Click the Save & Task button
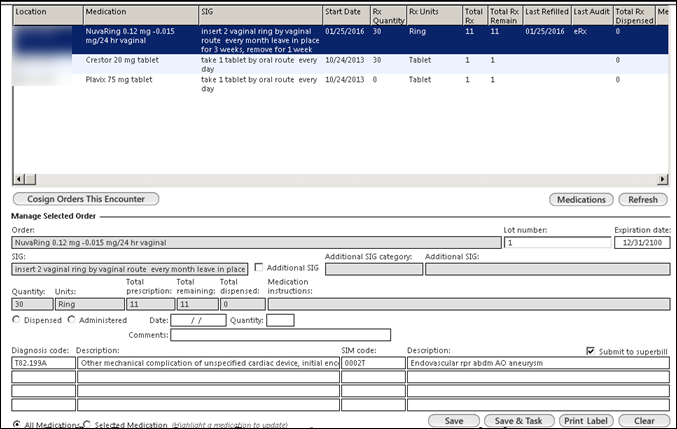Image resolution: width=677 pixels, height=429 pixels. click(x=519, y=421)
